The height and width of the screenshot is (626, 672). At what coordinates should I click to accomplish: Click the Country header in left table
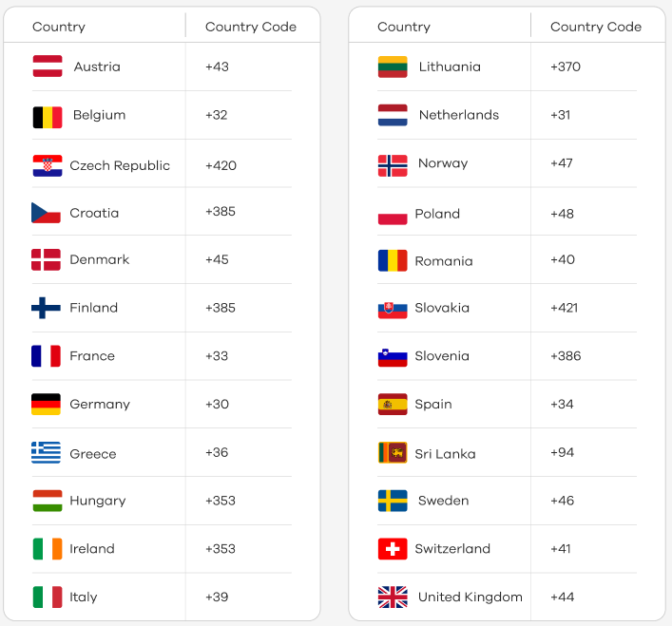(x=59, y=27)
